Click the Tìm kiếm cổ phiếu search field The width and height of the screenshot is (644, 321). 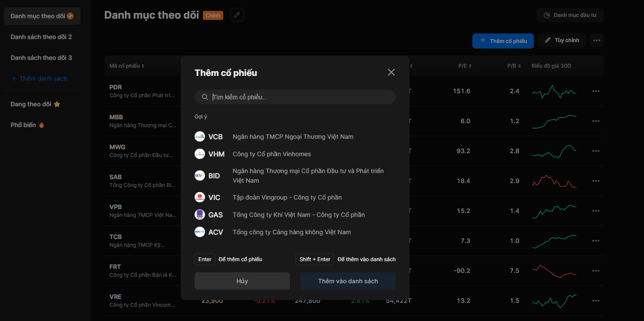(x=299, y=97)
